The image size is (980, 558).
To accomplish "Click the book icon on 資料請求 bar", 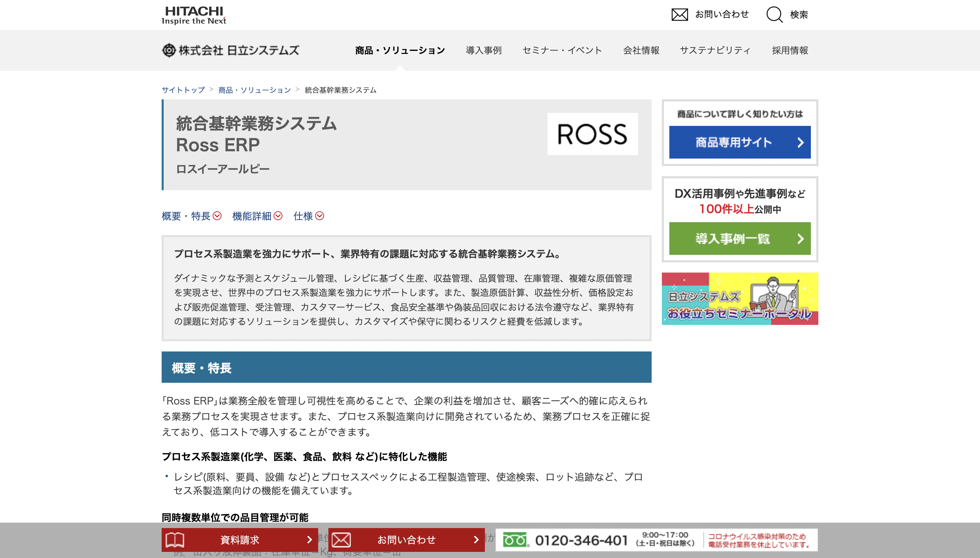I will pyautogui.click(x=176, y=540).
